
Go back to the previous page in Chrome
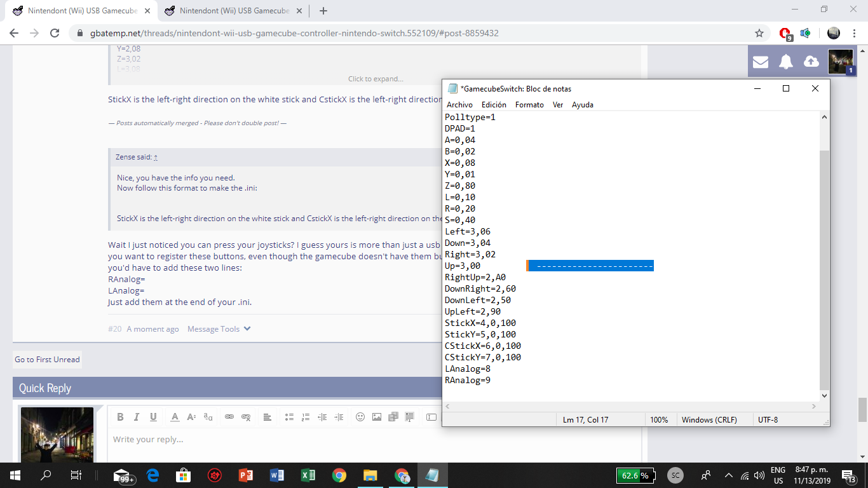(x=14, y=33)
